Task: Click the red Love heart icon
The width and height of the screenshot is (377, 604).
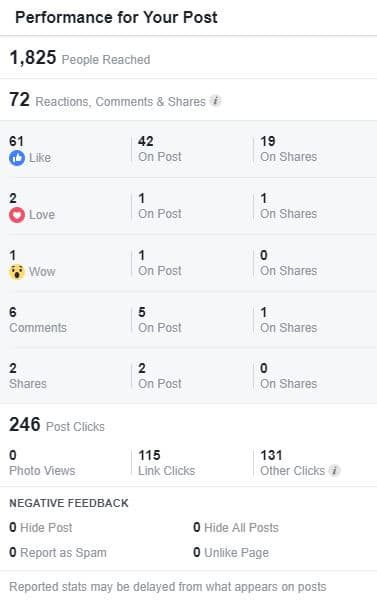Action: 17,215
